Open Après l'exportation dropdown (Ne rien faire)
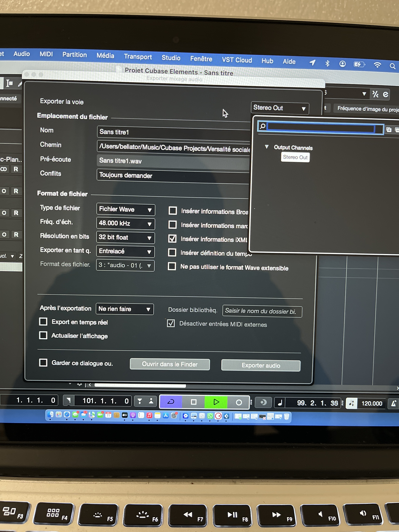The height and width of the screenshot is (532, 399). click(125, 309)
